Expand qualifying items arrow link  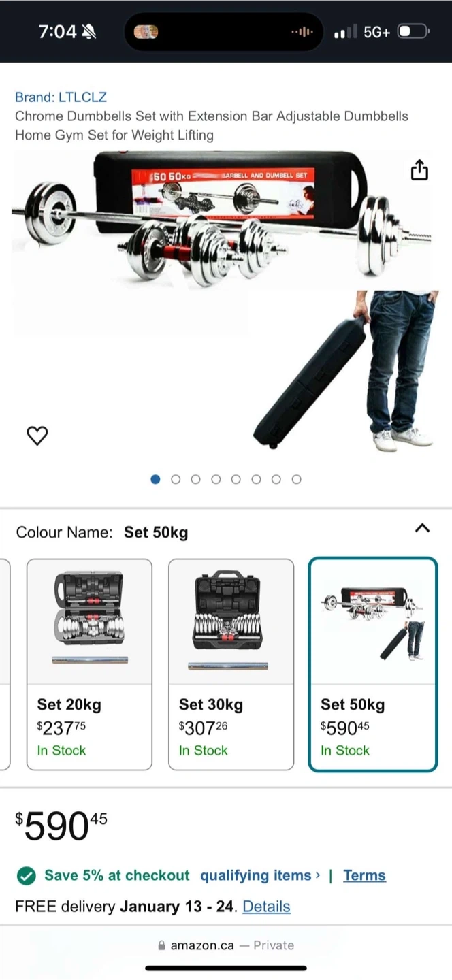(x=259, y=875)
